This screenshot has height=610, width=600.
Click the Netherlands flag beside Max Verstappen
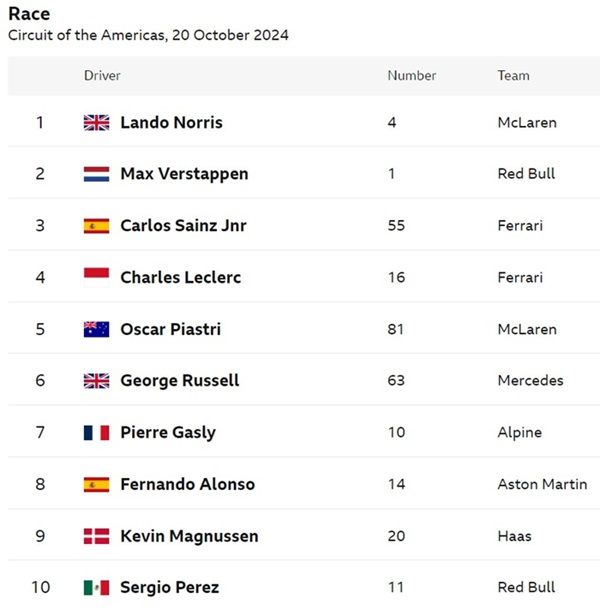pos(96,174)
